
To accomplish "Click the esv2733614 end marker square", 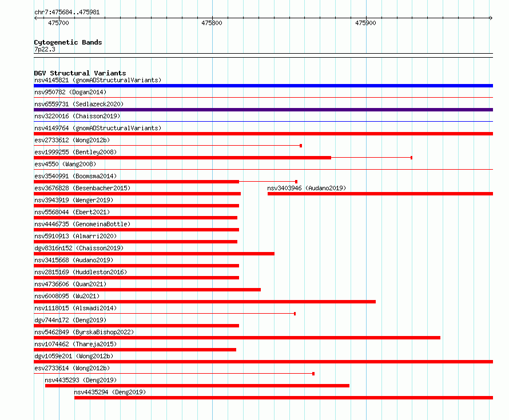I will 313,374.
